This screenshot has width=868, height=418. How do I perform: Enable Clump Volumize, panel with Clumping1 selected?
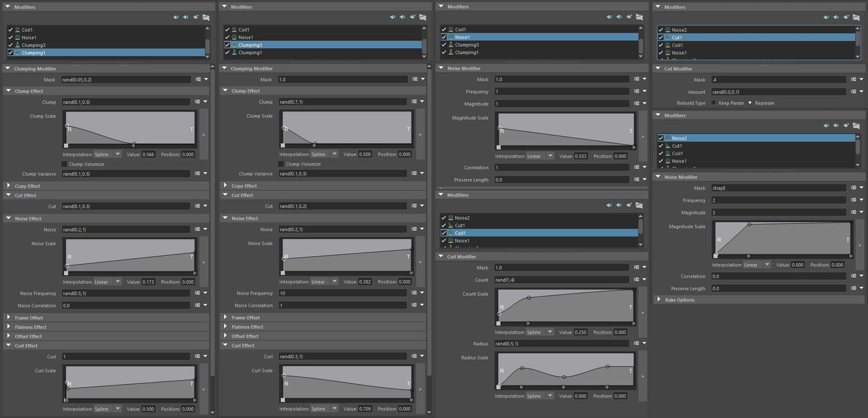point(65,164)
